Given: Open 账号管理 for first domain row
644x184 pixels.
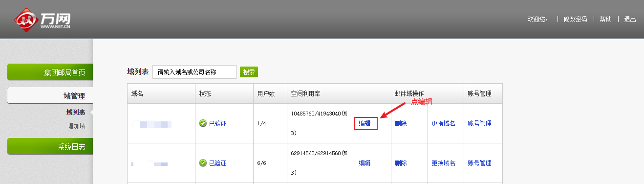Looking at the screenshot, I should [479, 123].
